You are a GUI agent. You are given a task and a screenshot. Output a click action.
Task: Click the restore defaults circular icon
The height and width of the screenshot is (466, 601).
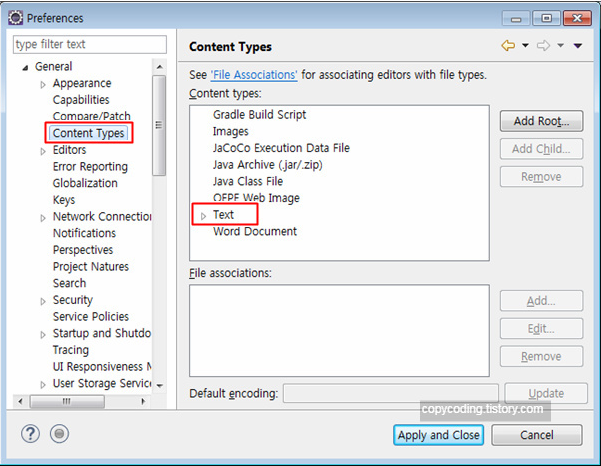click(x=60, y=434)
